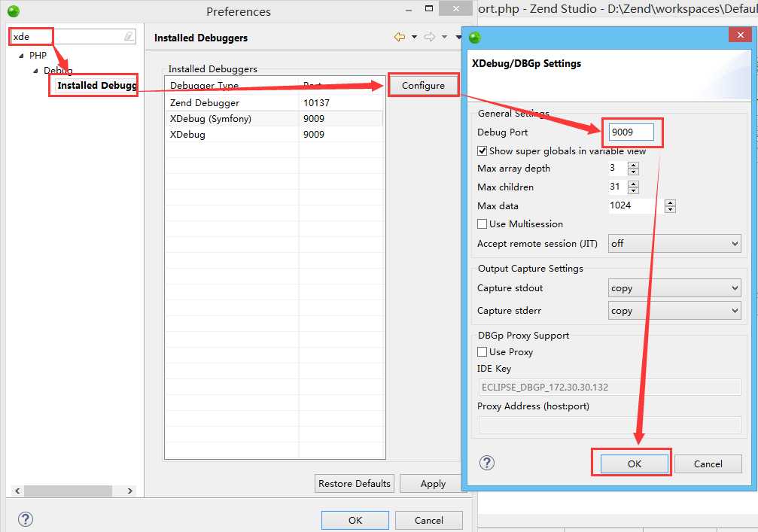Click the Max children field
The width and height of the screenshot is (758, 532).
point(618,187)
